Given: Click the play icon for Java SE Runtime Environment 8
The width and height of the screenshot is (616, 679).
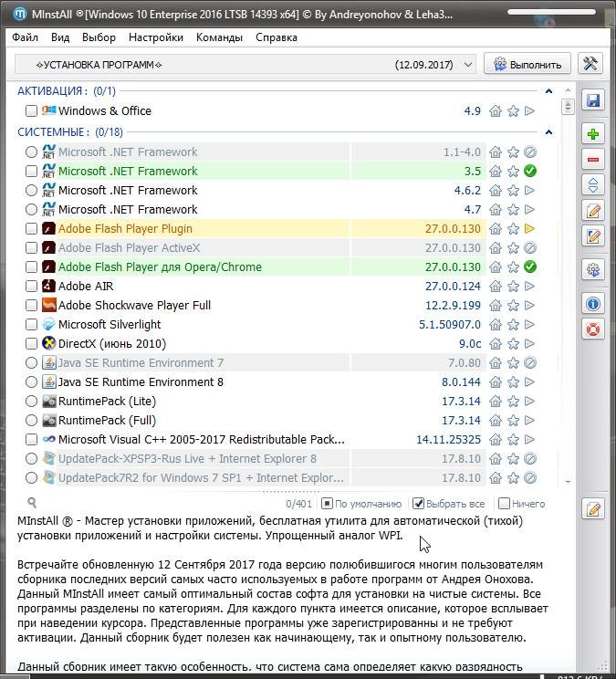Looking at the screenshot, I should tap(529, 381).
